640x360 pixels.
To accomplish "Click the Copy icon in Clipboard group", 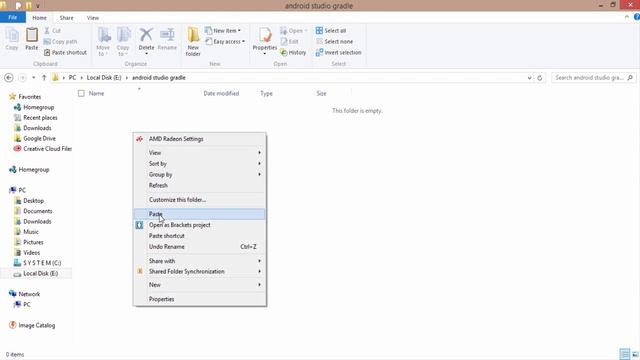I will coord(12,39).
